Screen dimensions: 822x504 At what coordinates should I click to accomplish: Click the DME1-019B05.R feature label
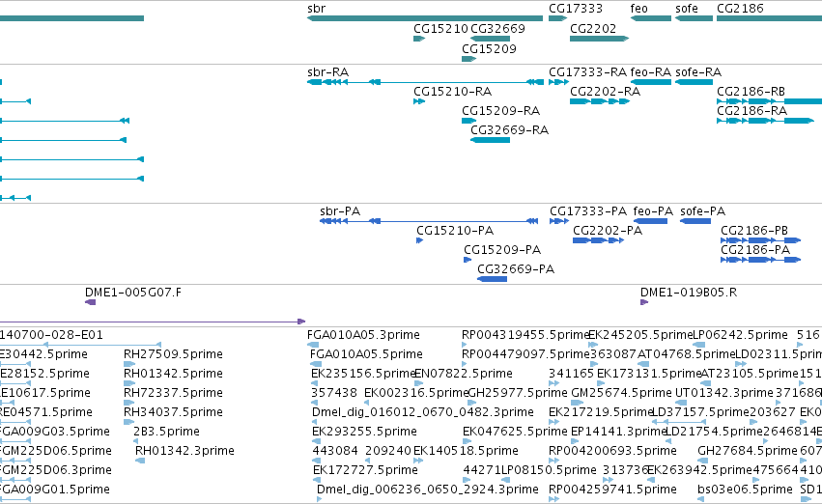tap(689, 293)
